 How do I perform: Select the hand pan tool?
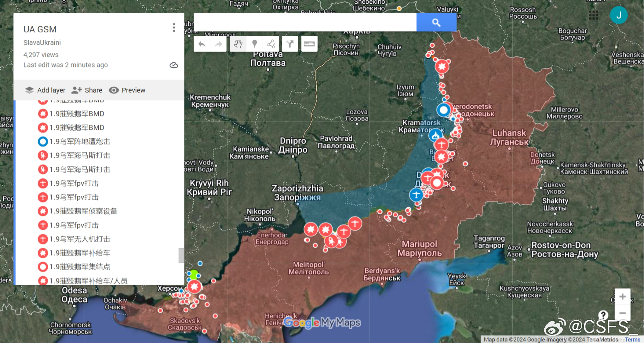point(238,44)
